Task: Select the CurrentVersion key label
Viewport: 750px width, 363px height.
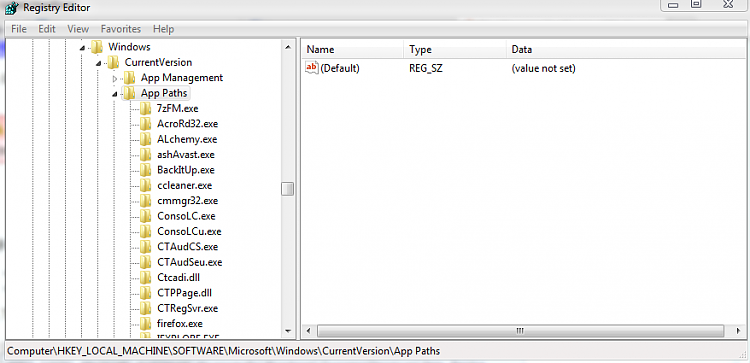Action: pyautogui.click(x=158, y=62)
